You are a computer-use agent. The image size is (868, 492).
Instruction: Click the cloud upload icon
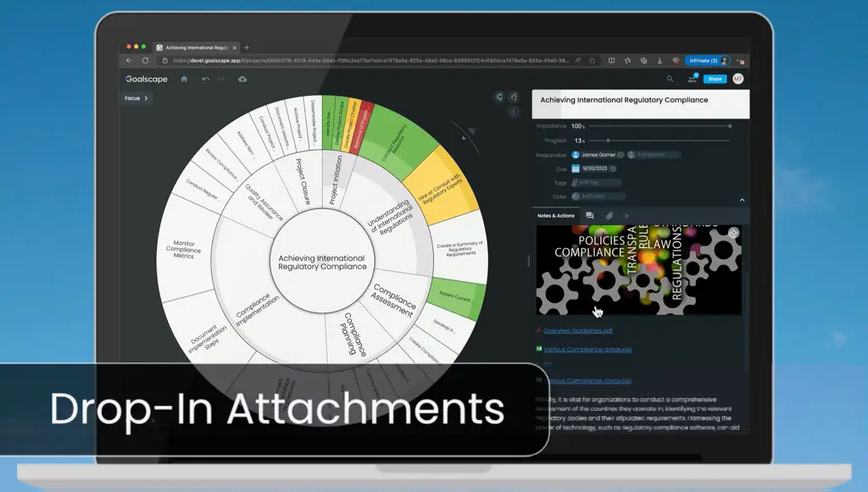pos(242,79)
